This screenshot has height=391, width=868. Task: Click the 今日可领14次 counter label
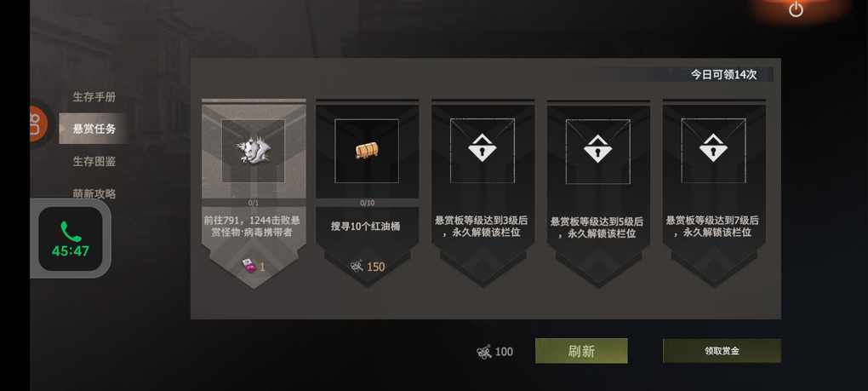(x=723, y=75)
